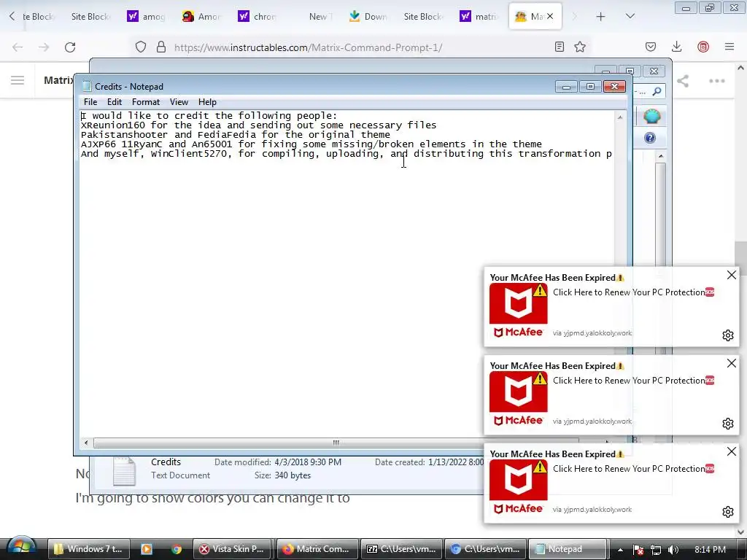
Task: Dismiss the top McAfee notification
Action: point(732,275)
